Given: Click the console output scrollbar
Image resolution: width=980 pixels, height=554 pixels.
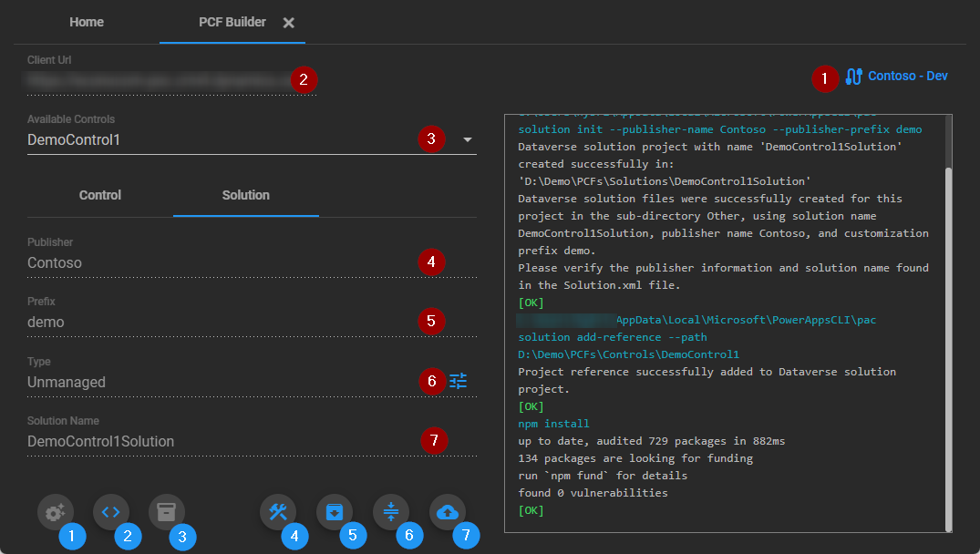Looking at the screenshot, I should pos(949,346).
